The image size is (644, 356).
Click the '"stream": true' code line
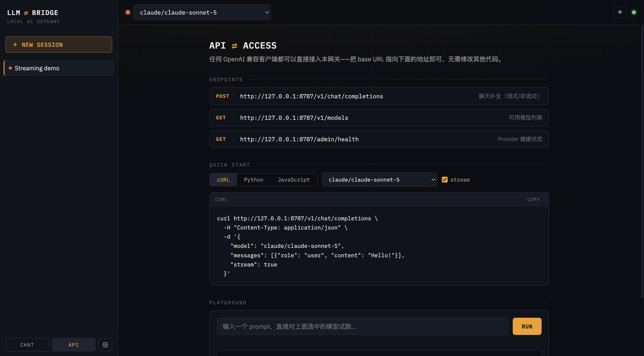click(x=254, y=265)
